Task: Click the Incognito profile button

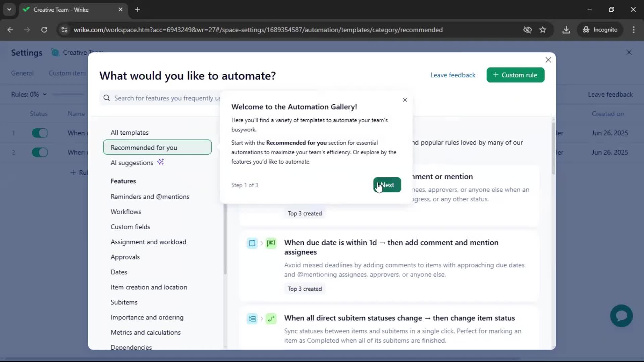Action: pyautogui.click(x=600, y=30)
